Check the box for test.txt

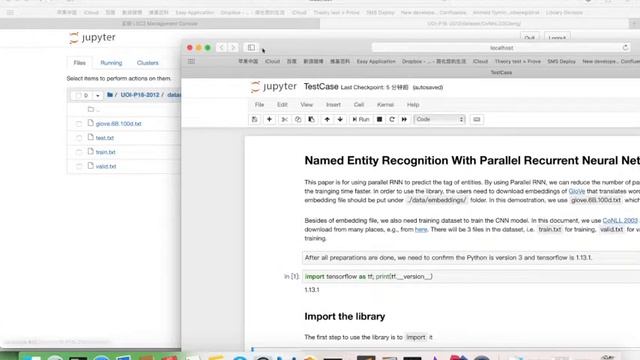coord(79,138)
